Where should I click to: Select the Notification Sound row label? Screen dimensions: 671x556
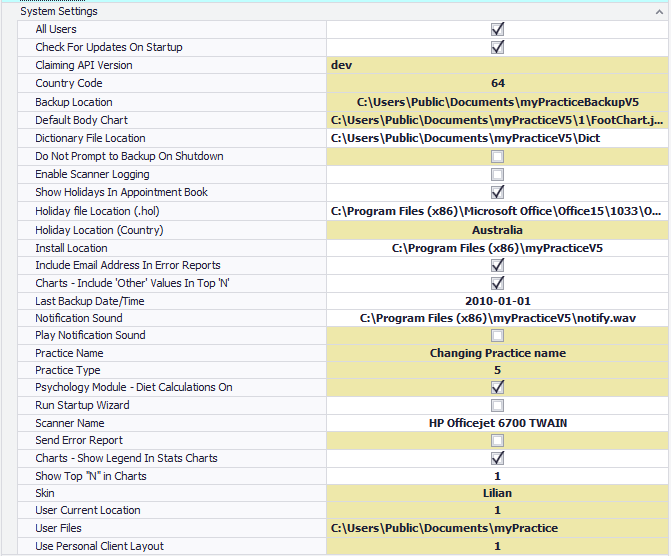79,318
